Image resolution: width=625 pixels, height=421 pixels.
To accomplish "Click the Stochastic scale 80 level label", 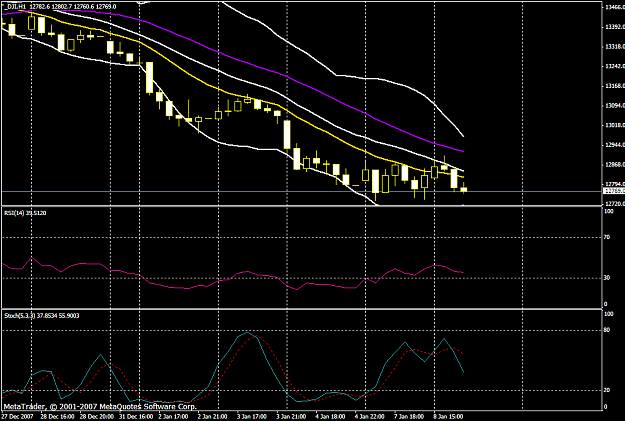I will tap(607, 330).
